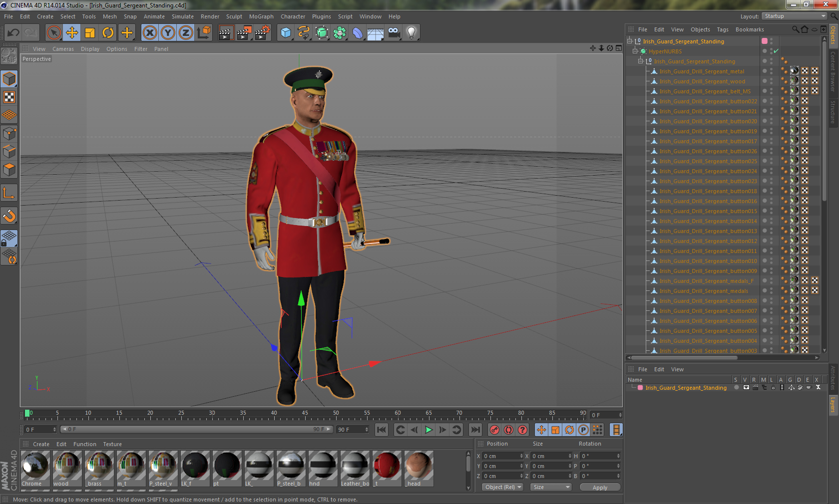Open Edit Render Settings icon
The image size is (839, 504).
click(x=263, y=33)
